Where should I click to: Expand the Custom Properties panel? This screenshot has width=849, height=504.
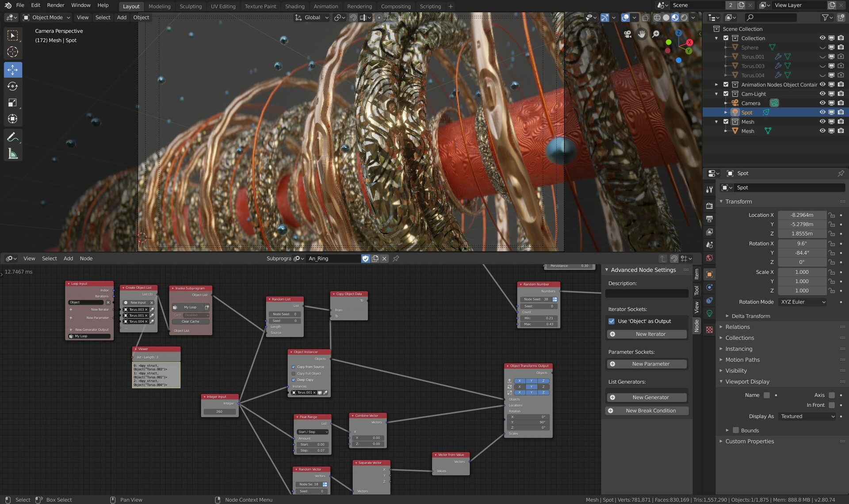point(749,442)
